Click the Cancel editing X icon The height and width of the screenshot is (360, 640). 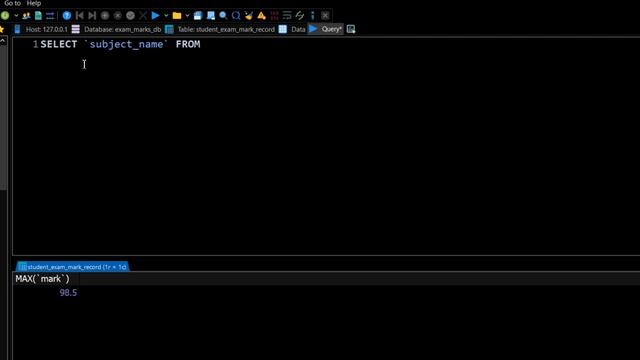tap(143, 16)
